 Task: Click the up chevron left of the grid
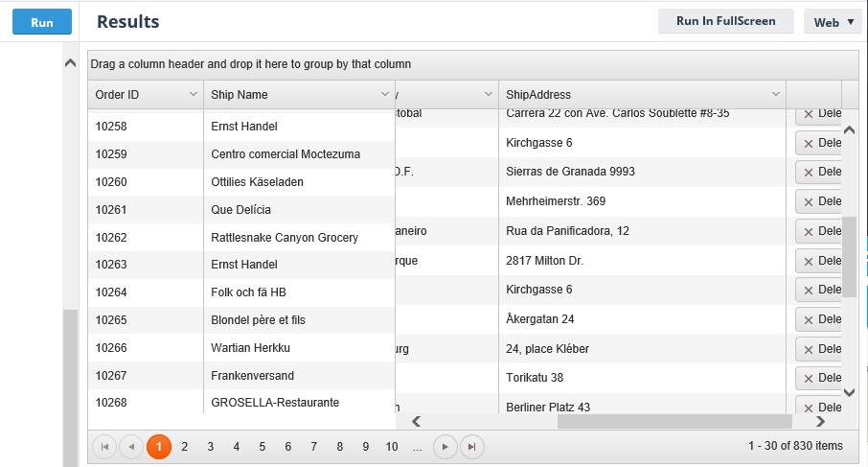coord(70,63)
